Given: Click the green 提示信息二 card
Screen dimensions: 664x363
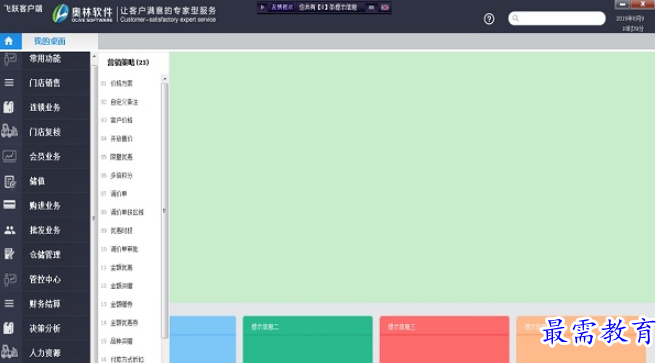Looking at the screenshot, I should point(307,339).
